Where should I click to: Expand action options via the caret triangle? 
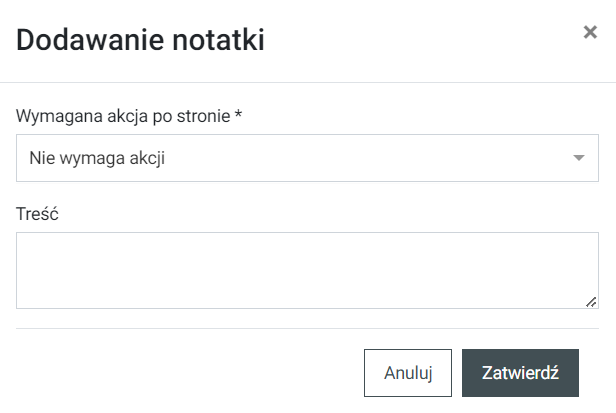[578, 158]
